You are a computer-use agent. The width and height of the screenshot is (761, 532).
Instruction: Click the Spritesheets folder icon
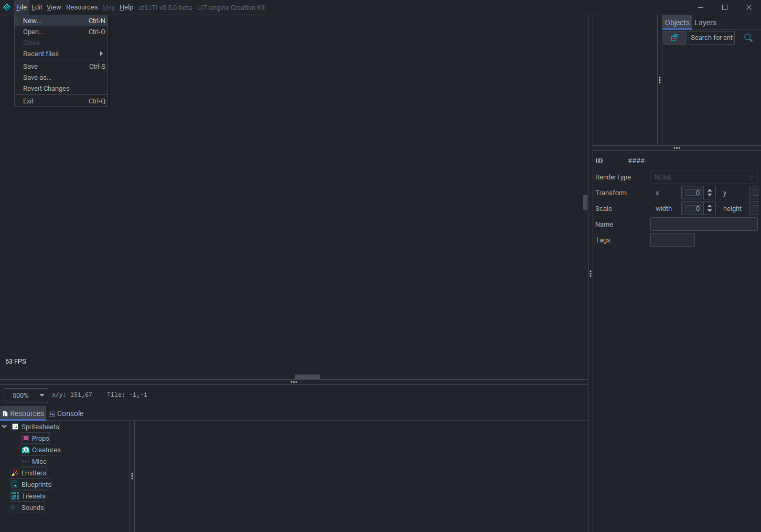pyautogui.click(x=15, y=427)
